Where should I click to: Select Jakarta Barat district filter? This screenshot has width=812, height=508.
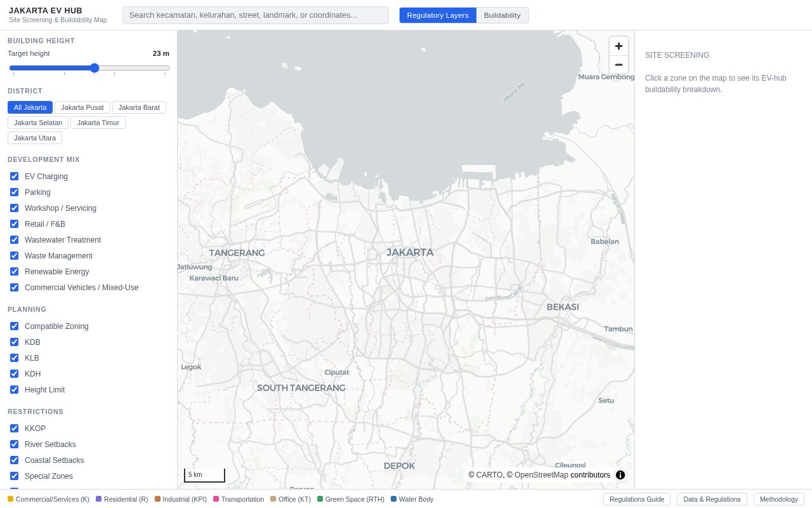point(139,107)
